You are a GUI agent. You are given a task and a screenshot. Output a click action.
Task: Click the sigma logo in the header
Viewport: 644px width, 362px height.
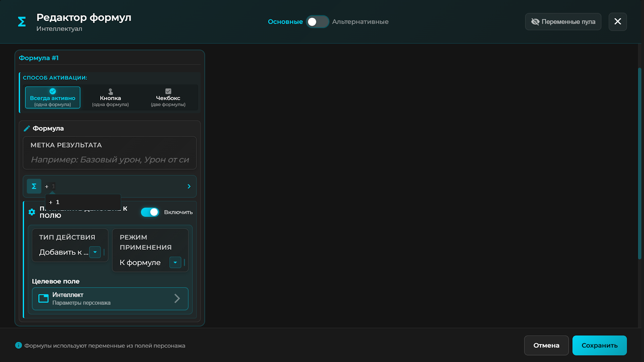pyautogui.click(x=22, y=22)
